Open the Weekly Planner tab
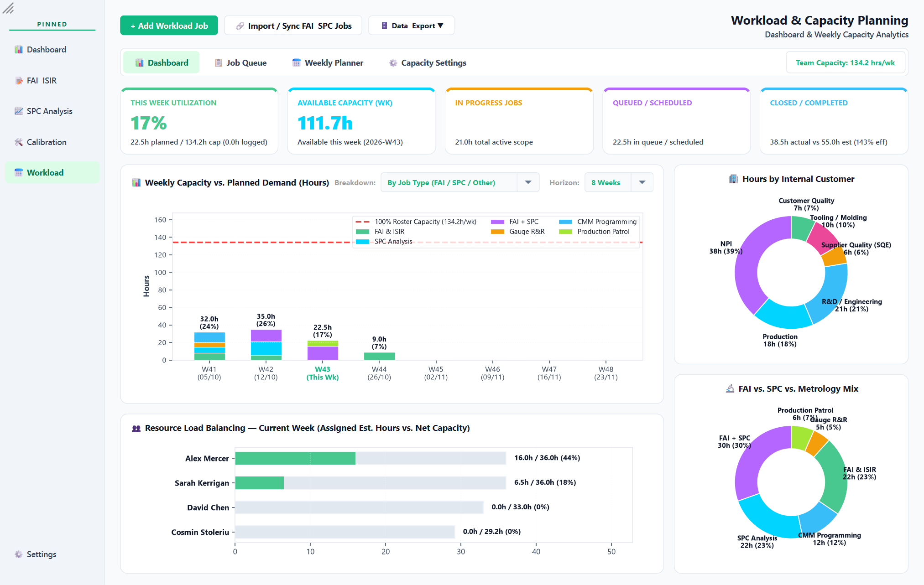Viewport: 924px width, 585px height. pos(328,62)
